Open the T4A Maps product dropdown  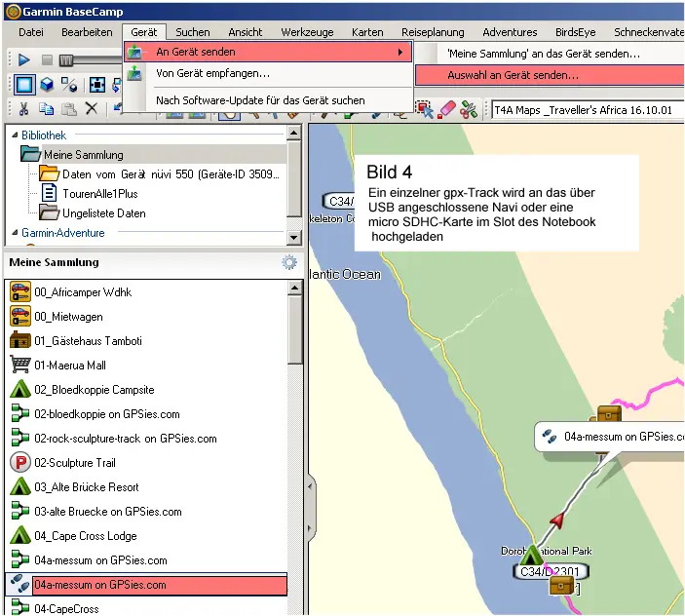588,110
